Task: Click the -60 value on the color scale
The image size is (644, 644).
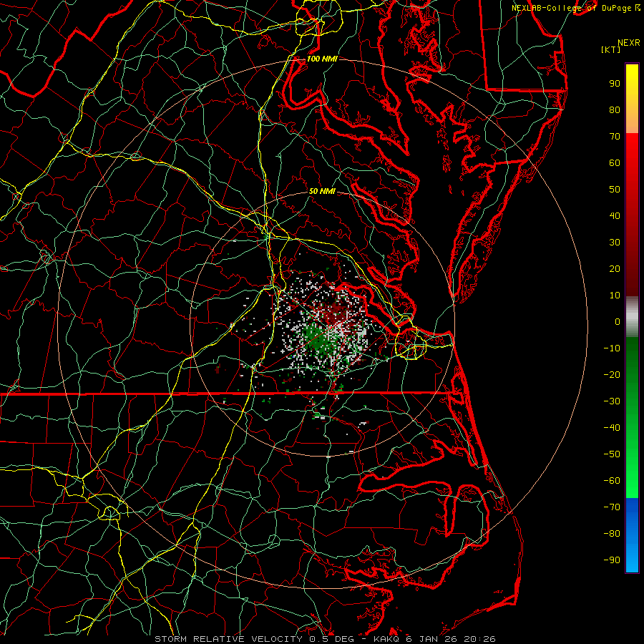Action: pos(612,481)
